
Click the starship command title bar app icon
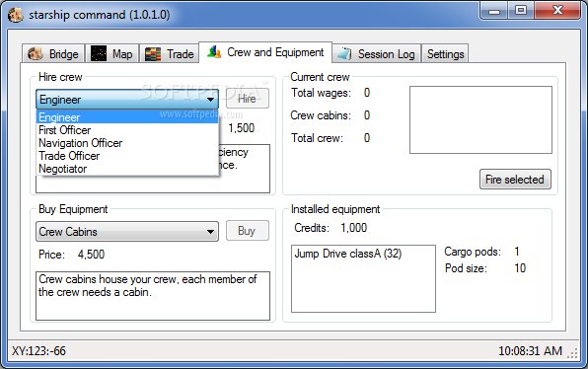coord(15,15)
